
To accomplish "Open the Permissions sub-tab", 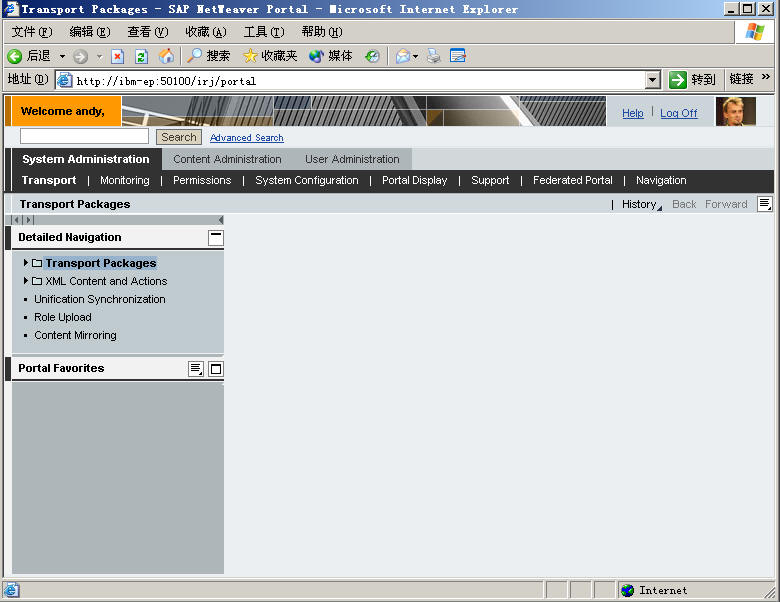I will click(x=202, y=180).
